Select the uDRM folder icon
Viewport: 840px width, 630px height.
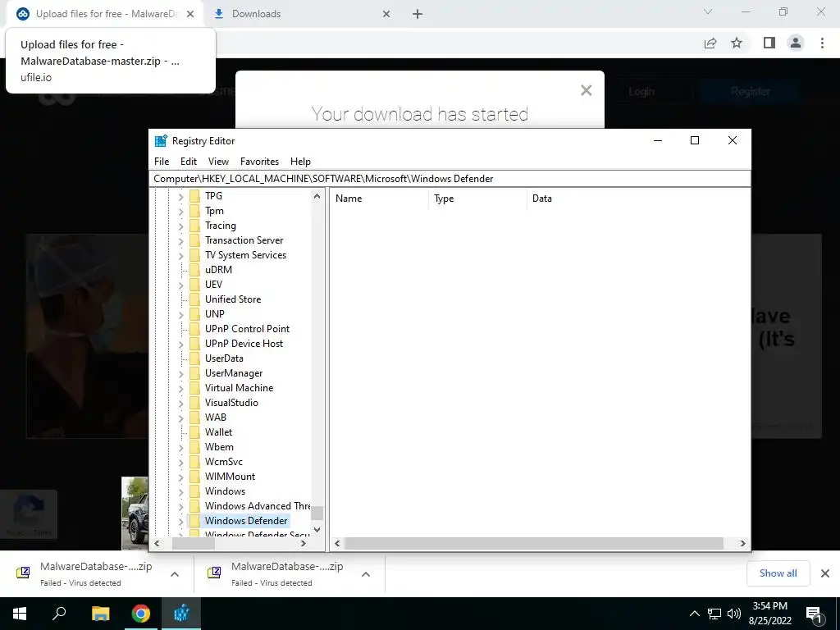pyautogui.click(x=194, y=269)
